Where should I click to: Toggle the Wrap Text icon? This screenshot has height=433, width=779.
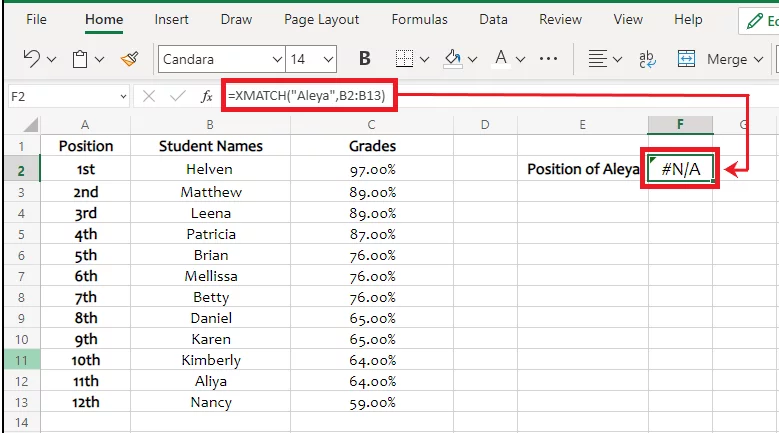647,59
